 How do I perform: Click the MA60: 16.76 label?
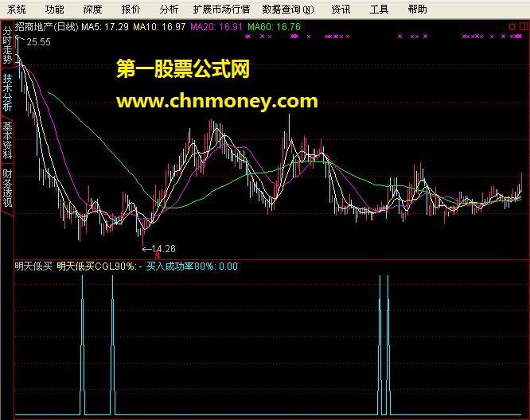coord(274,27)
